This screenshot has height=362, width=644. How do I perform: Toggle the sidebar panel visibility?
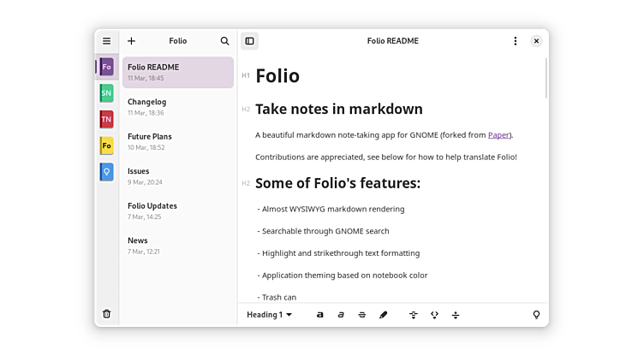point(249,41)
